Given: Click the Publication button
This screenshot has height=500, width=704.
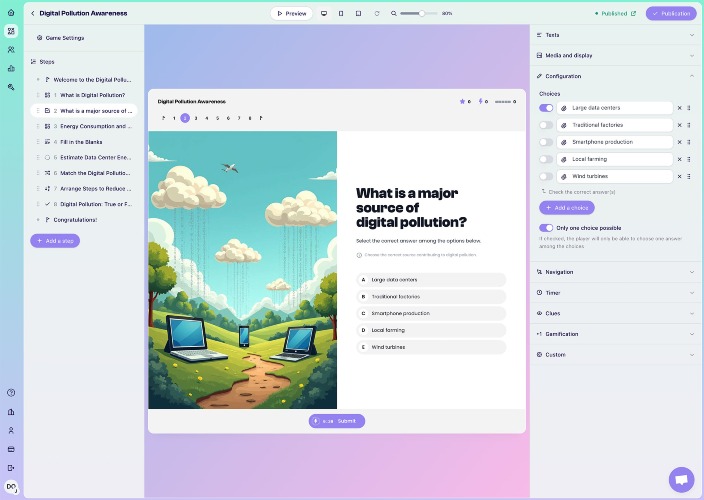Looking at the screenshot, I should pyautogui.click(x=671, y=13).
